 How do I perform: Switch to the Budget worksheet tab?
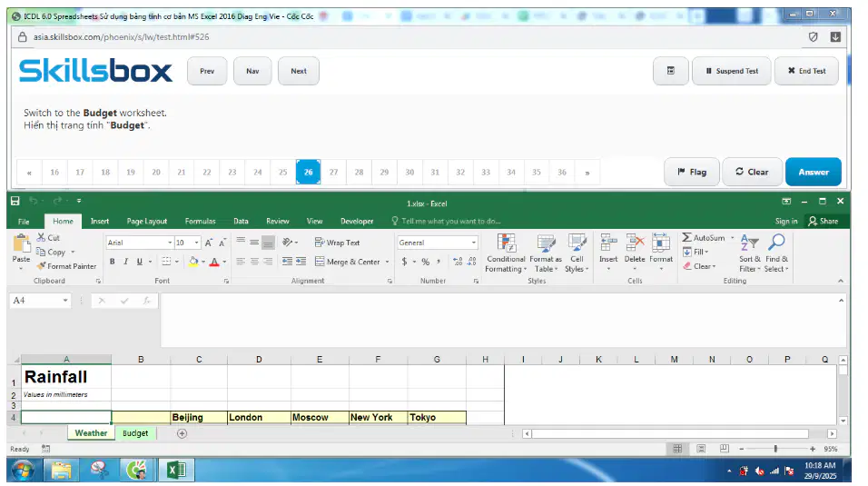(135, 432)
